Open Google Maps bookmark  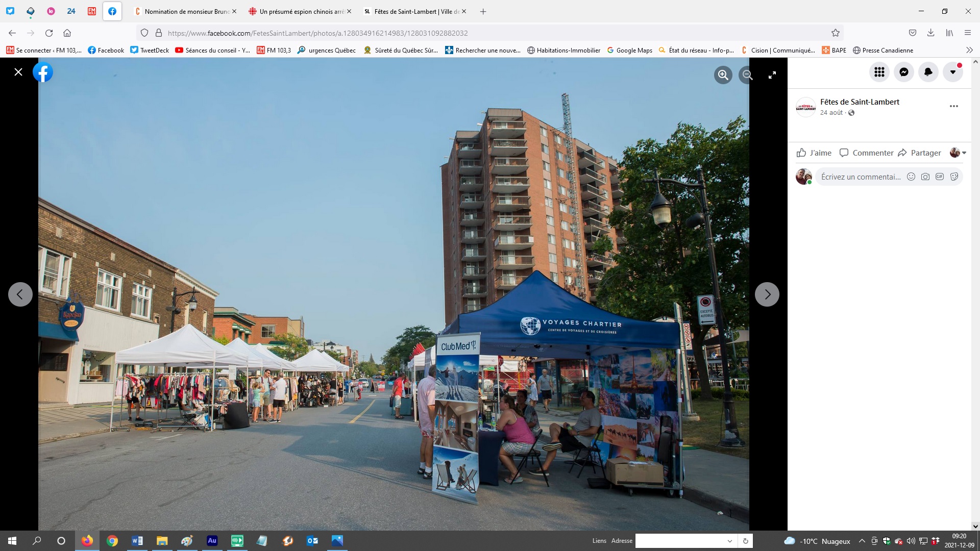(x=629, y=50)
